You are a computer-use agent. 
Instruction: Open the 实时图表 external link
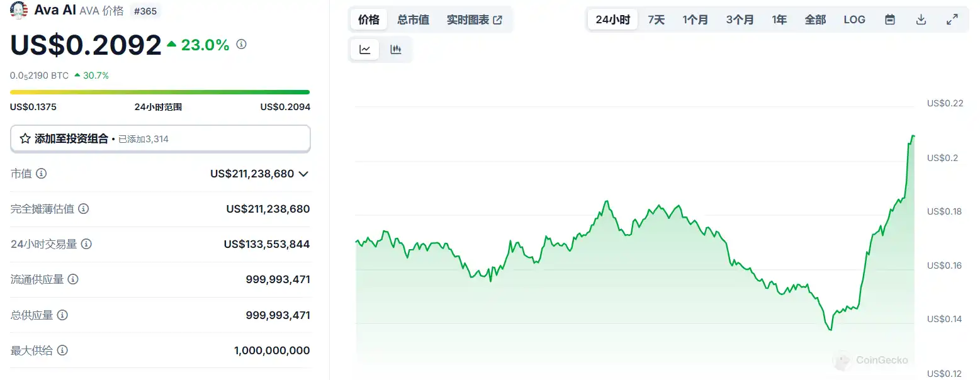(x=474, y=20)
